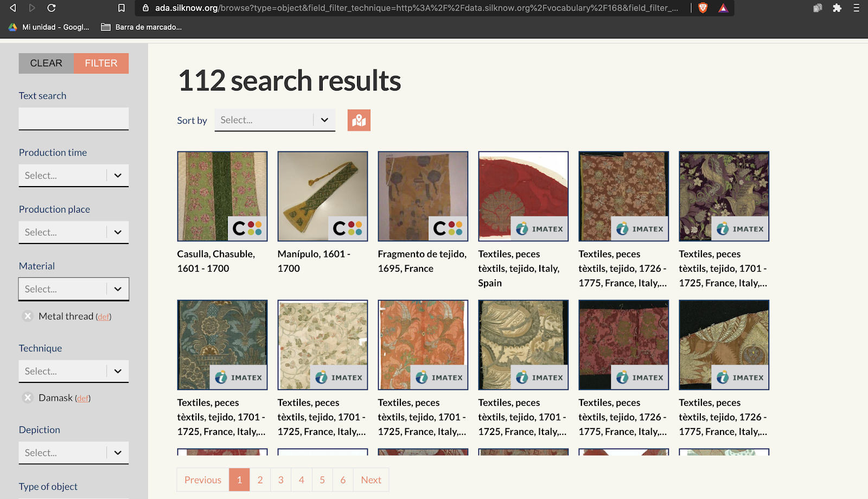Open the Casulla, Chasuble thumbnail
This screenshot has width=868, height=499.
coord(222,196)
